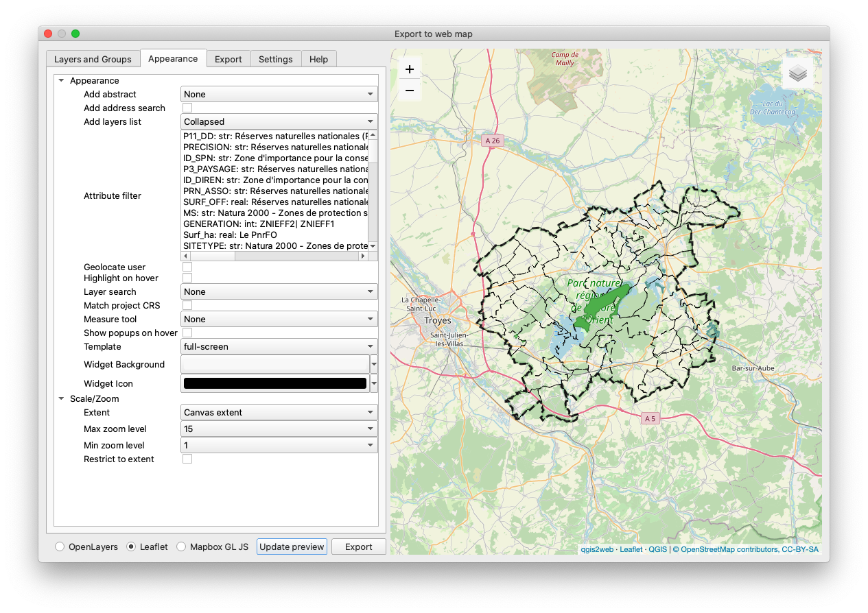Image resolution: width=868 pixels, height=613 pixels.
Task: Open the map layers control icon
Action: coord(797,73)
